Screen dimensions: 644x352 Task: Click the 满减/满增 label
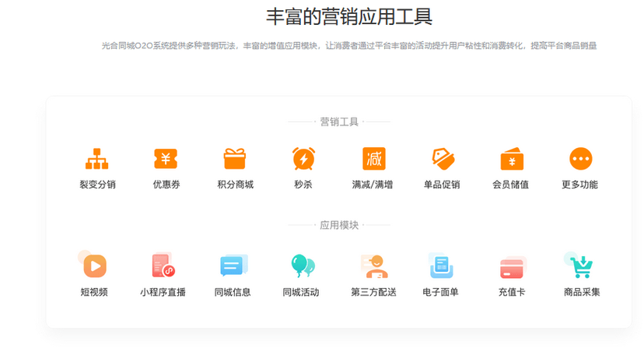(x=372, y=185)
